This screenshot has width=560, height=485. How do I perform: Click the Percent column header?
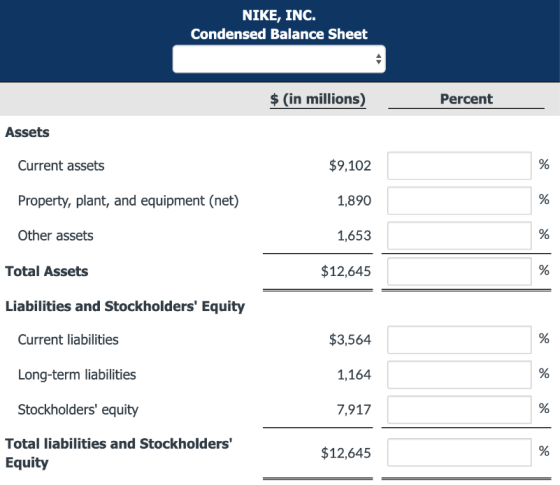coord(466,99)
